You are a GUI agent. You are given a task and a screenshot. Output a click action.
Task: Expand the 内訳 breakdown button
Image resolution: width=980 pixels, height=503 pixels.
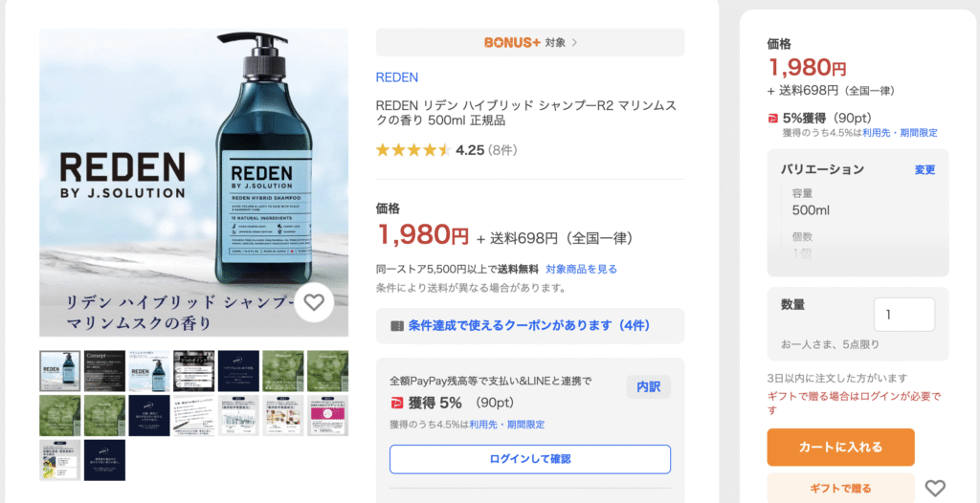pyautogui.click(x=648, y=386)
